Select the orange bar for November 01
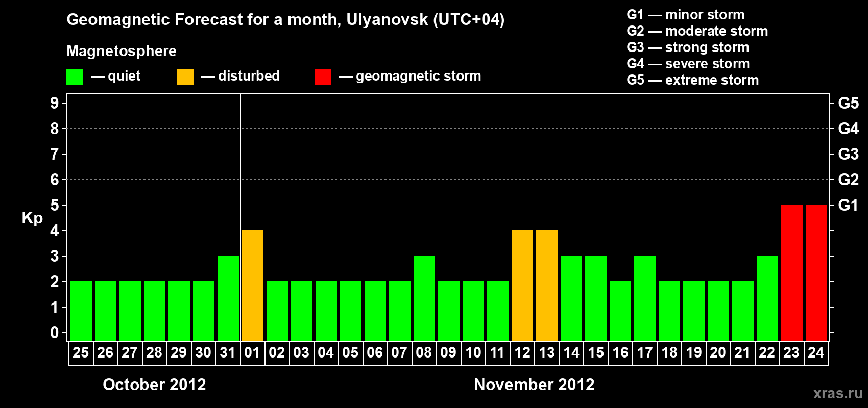 pyautogui.click(x=253, y=285)
